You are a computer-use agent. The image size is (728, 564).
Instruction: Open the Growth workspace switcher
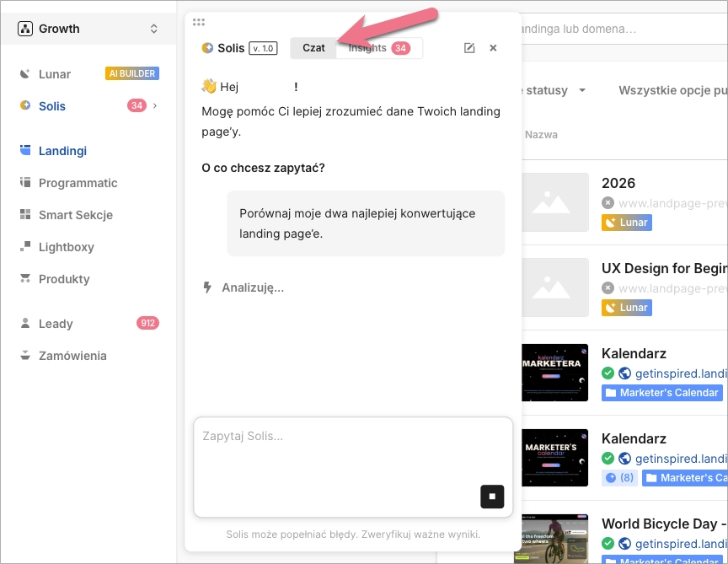(x=88, y=29)
